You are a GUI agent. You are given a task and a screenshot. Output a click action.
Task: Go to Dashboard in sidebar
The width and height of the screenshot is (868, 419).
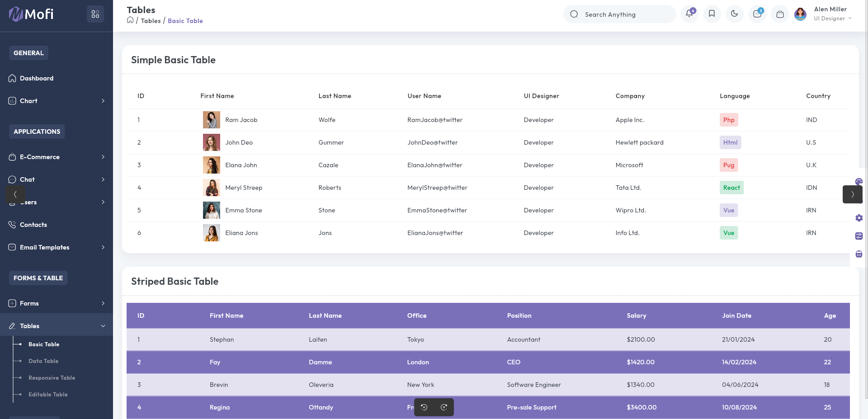click(37, 78)
